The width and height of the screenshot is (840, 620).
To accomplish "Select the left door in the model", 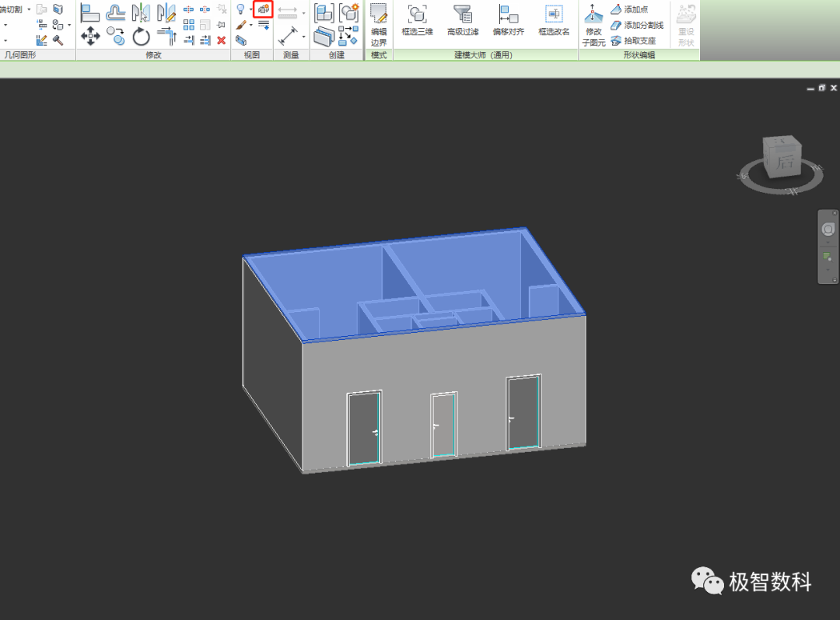I will (x=364, y=428).
